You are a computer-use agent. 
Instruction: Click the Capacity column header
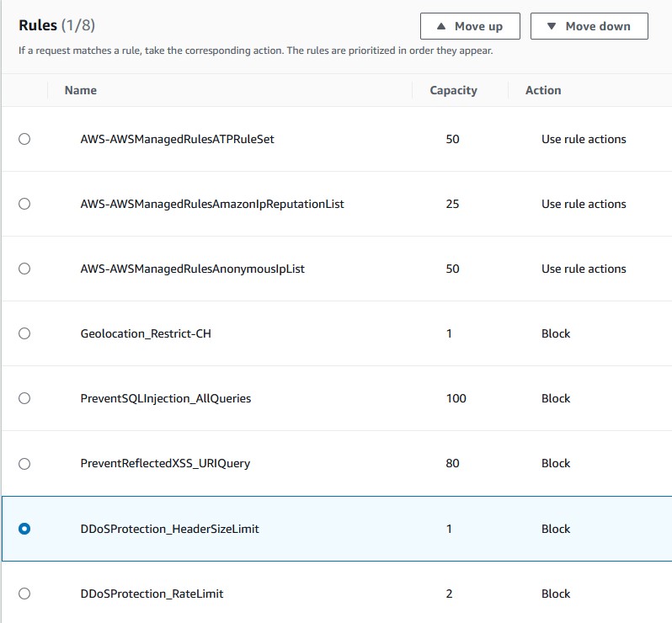click(x=453, y=90)
